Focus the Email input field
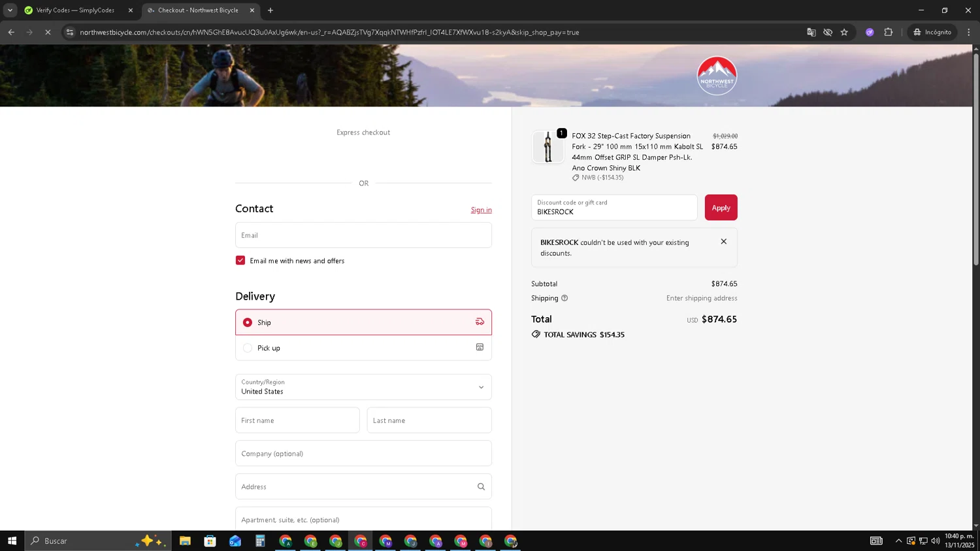This screenshot has width=980, height=551. [x=363, y=235]
